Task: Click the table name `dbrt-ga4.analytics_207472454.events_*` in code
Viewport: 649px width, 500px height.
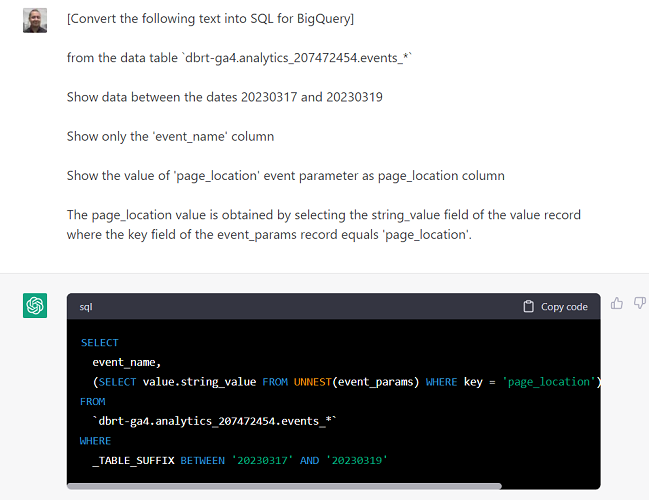Action: [x=214, y=421]
